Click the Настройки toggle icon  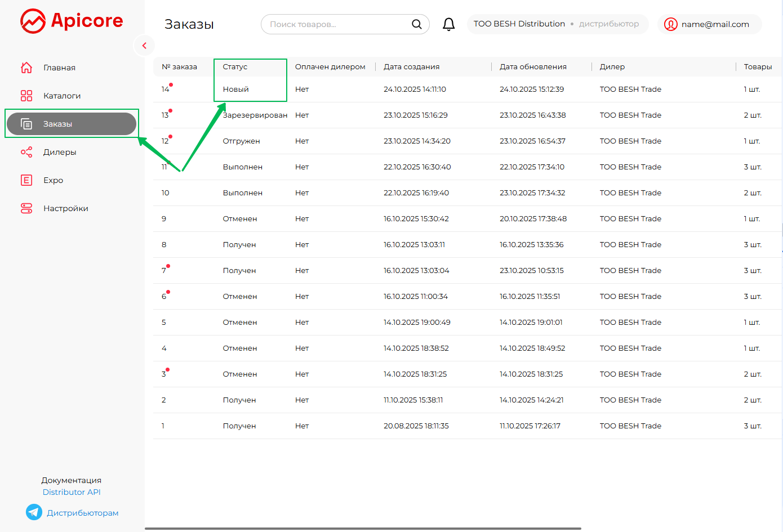coord(26,208)
